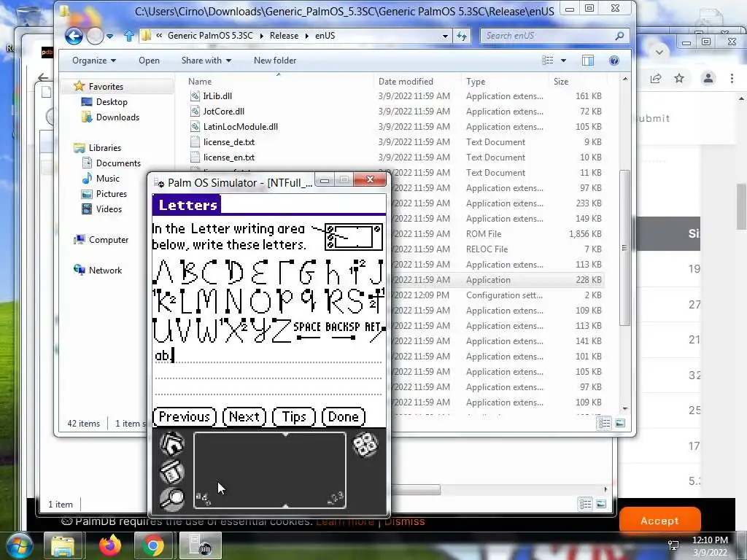Expand address bar history dropdown
Screen dimensions: 747x560
(445, 36)
